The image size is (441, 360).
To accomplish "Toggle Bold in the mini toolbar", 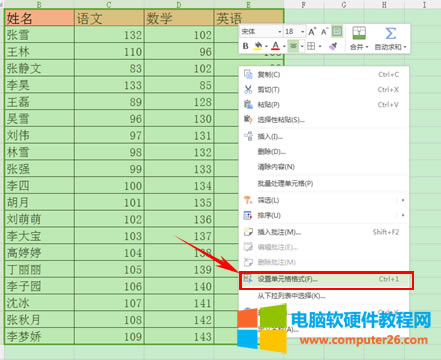I will (x=246, y=46).
